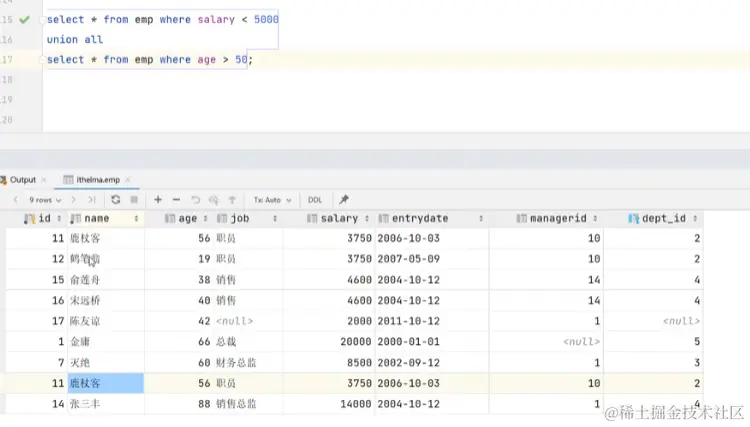750x427 pixels.
Task: Sort by the id column
Action: 59,219
